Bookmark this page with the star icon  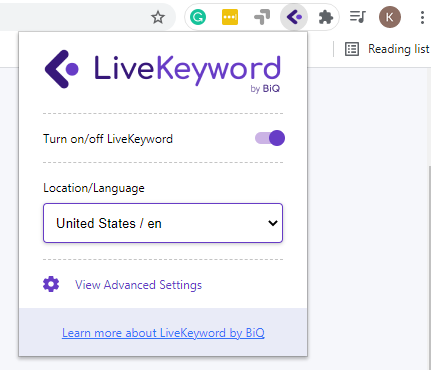tap(158, 17)
